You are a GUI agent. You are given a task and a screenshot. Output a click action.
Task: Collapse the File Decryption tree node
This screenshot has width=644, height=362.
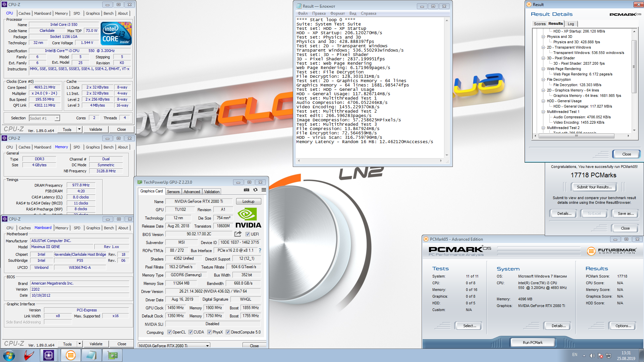pos(543,79)
